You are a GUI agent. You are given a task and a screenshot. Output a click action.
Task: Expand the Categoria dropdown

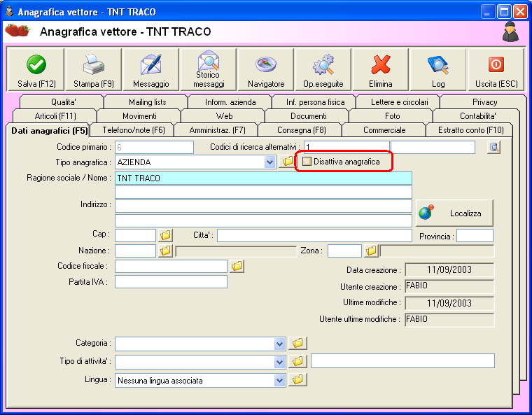tap(279, 344)
